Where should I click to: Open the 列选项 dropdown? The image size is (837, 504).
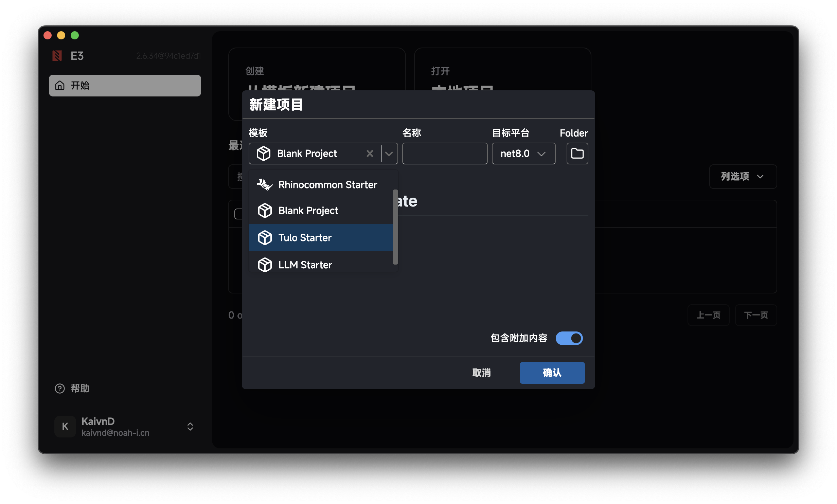tap(743, 177)
